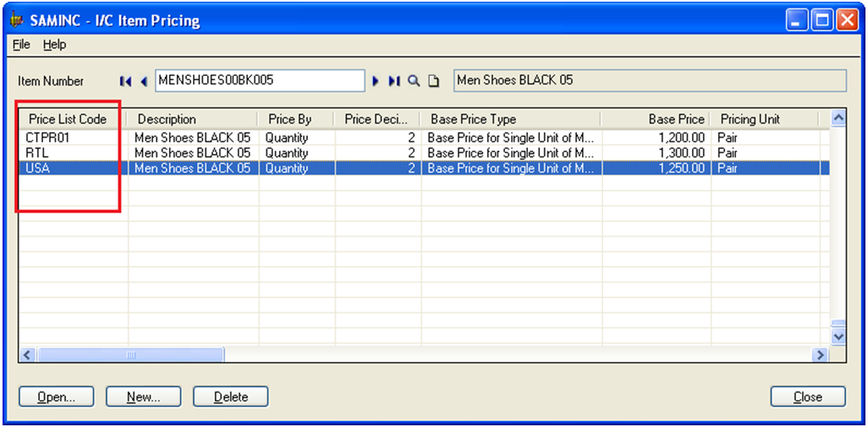Click the 1,200.00 base price cell
This screenshot has width=868, height=427.
[x=656, y=137]
